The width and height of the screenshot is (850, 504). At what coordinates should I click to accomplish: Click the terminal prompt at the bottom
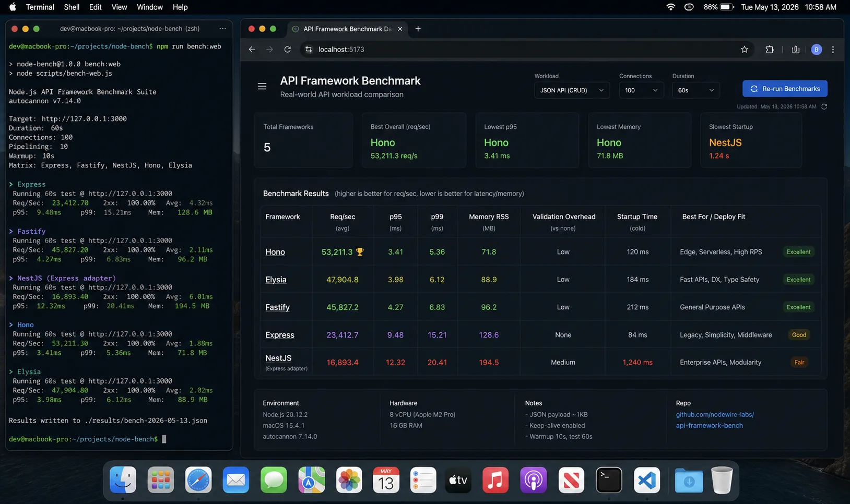coord(87,439)
